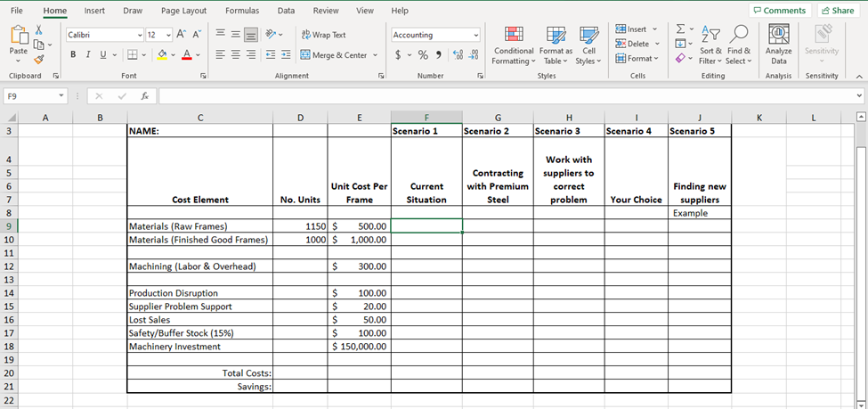Click into the formula bar
868x409 pixels.
[507, 96]
